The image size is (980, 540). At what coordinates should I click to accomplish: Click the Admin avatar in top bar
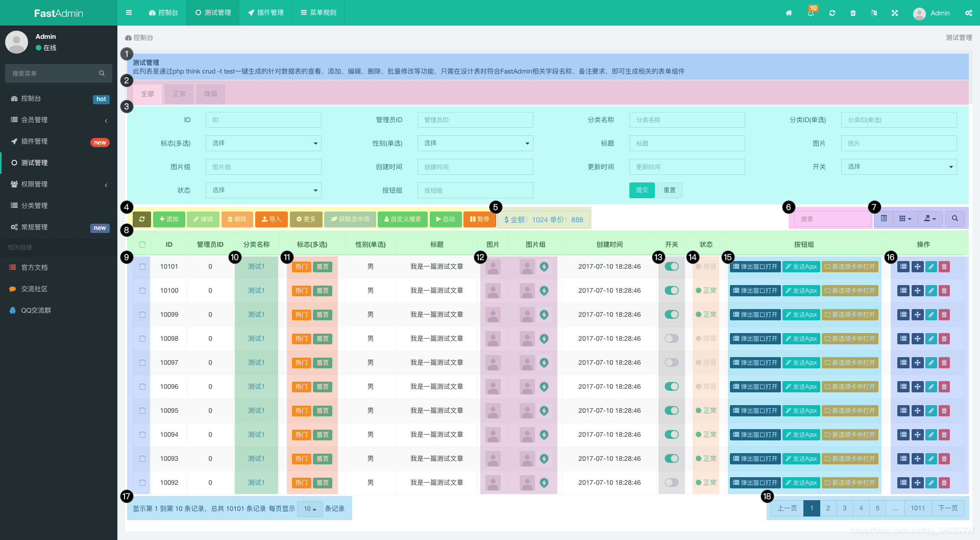coord(919,13)
